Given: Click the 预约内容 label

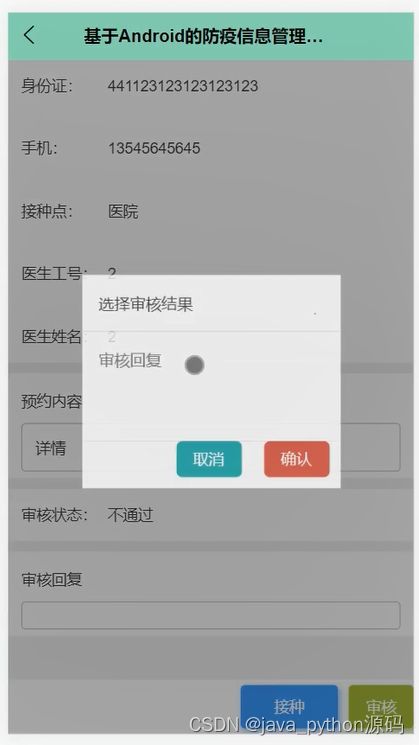Looking at the screenshot, I should pos(52,401).
